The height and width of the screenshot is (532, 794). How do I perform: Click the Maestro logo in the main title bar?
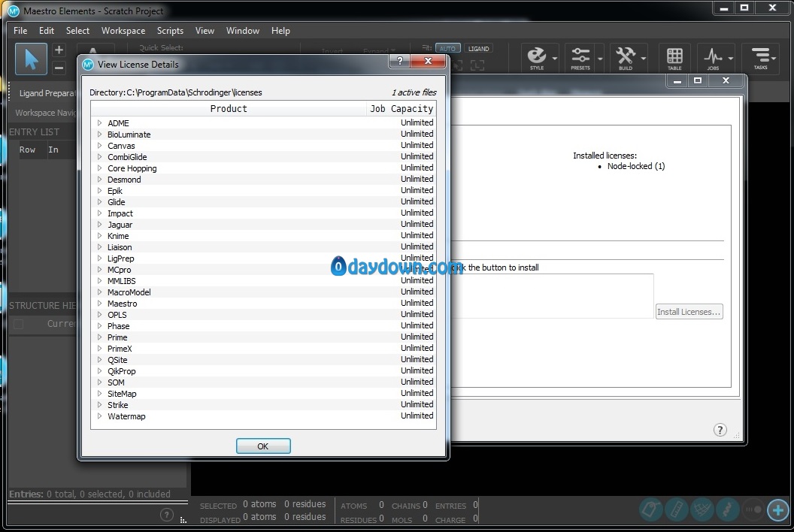[14, 11]
